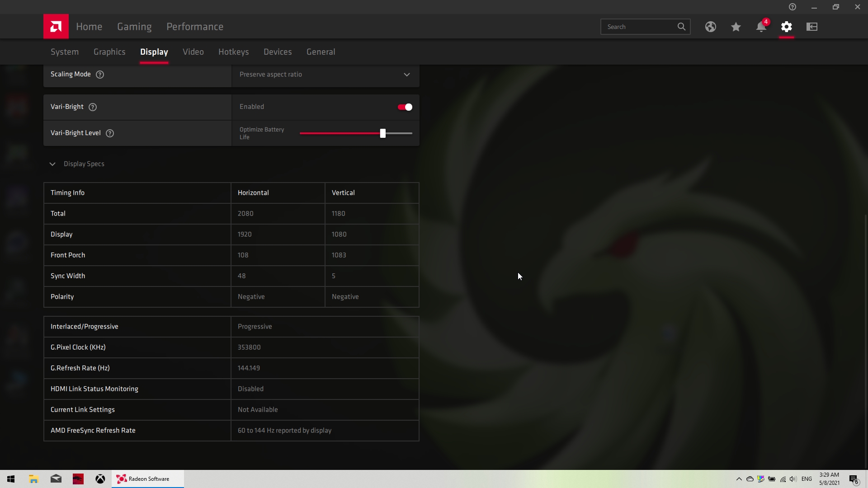Viewport: 868px width, 488px height.
Task: Click the help question mark icon
Action: click(793, 7)
